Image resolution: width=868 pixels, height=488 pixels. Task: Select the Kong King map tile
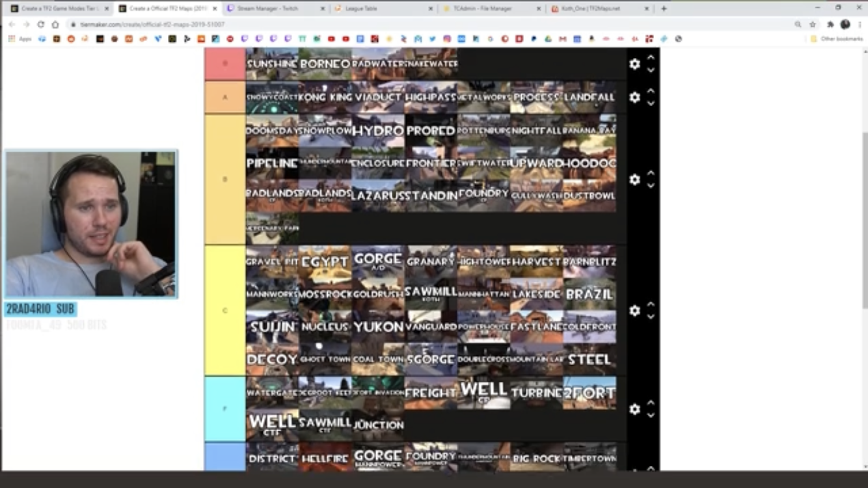(x=325, y=97)
